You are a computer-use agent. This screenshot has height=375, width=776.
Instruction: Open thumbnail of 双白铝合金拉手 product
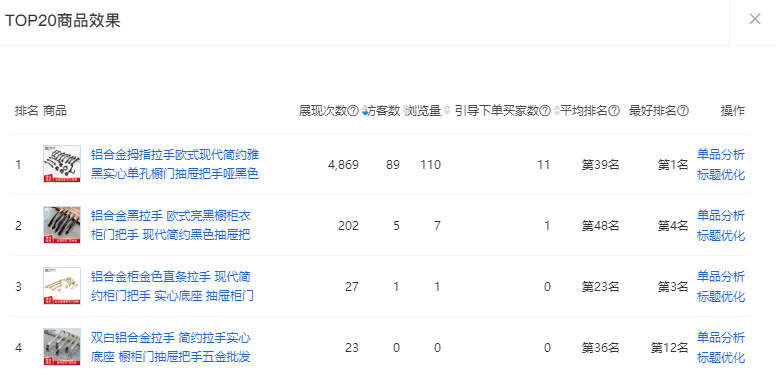[x=62, y=347]
